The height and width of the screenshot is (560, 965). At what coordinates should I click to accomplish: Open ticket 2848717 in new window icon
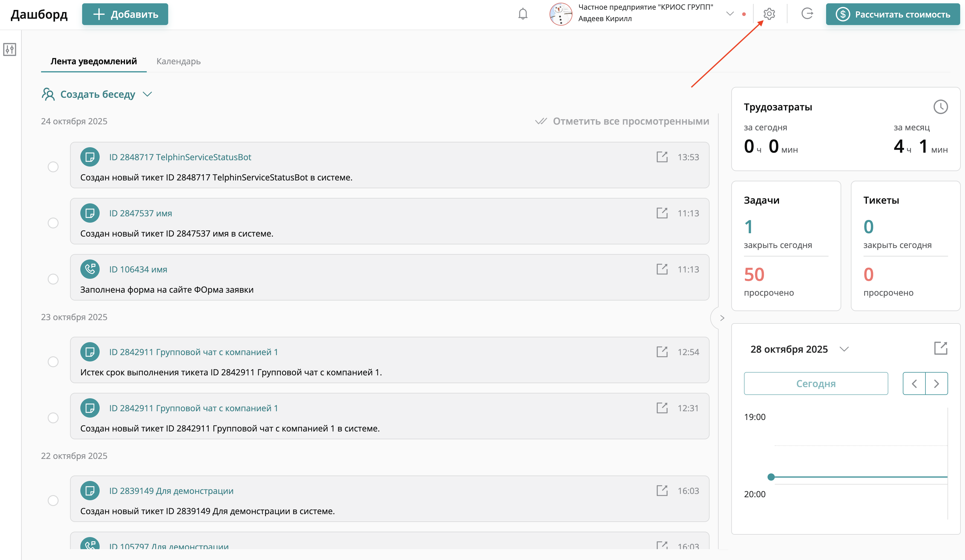tap(662, 157)
